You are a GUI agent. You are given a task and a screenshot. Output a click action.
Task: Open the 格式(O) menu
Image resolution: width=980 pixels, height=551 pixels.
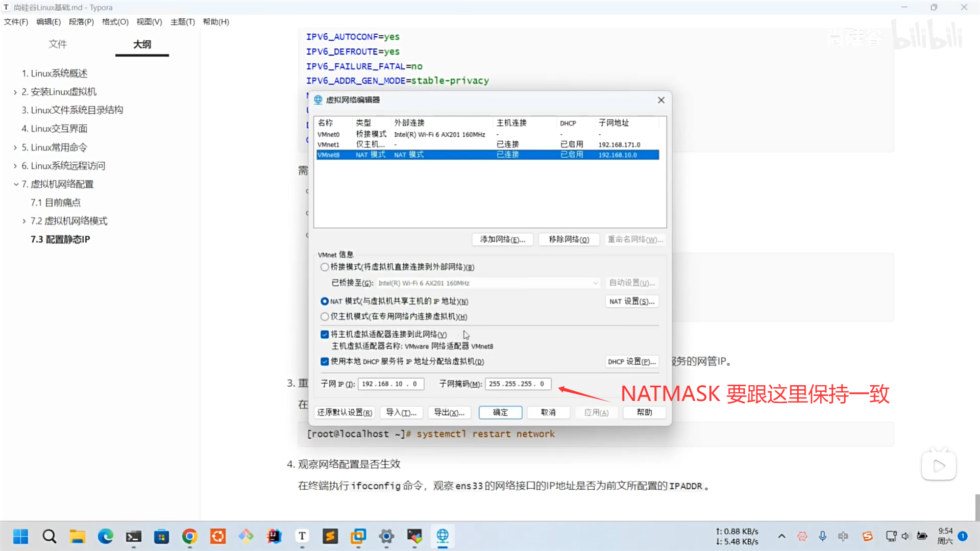[x=115, y=21]
